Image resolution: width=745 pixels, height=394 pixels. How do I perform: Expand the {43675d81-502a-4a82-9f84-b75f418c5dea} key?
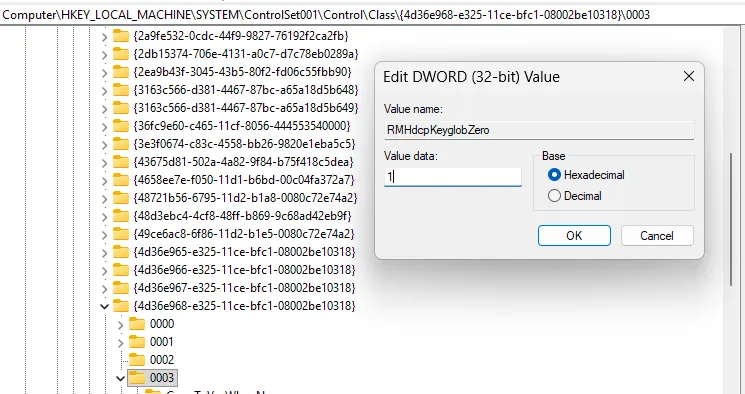tap(105, 162)
